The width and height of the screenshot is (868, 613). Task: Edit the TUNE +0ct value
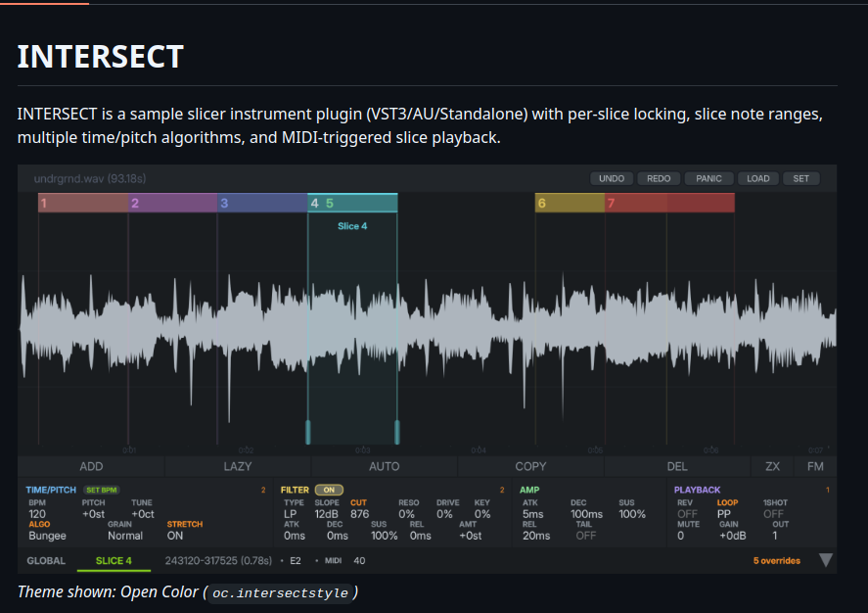pos(142,514)
